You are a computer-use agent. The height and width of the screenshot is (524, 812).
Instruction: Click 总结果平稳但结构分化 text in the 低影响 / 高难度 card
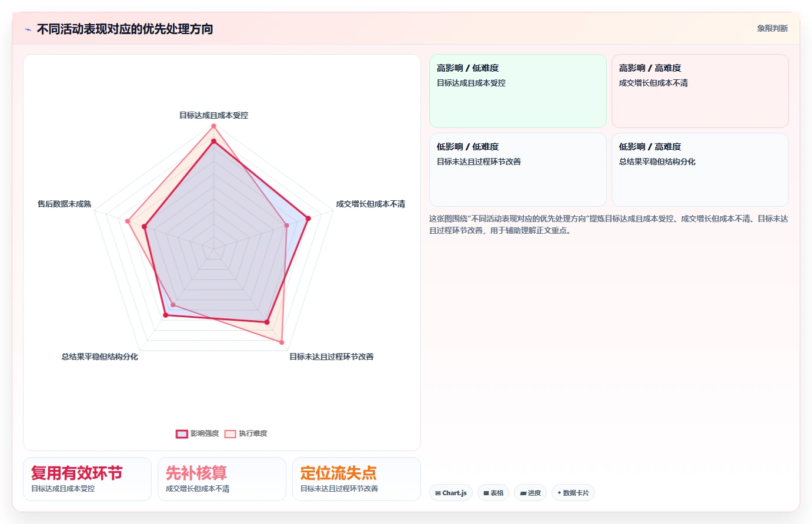coord(657,162)
